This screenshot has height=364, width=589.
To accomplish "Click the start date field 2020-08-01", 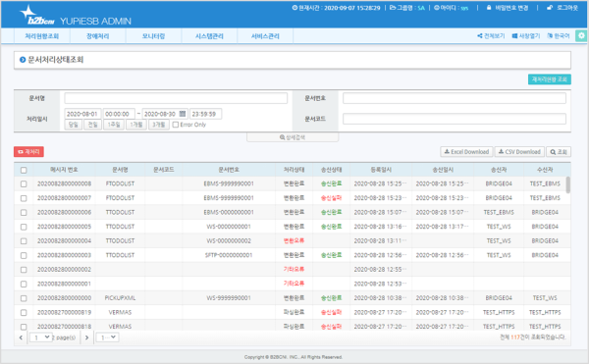I will [82, 114].
